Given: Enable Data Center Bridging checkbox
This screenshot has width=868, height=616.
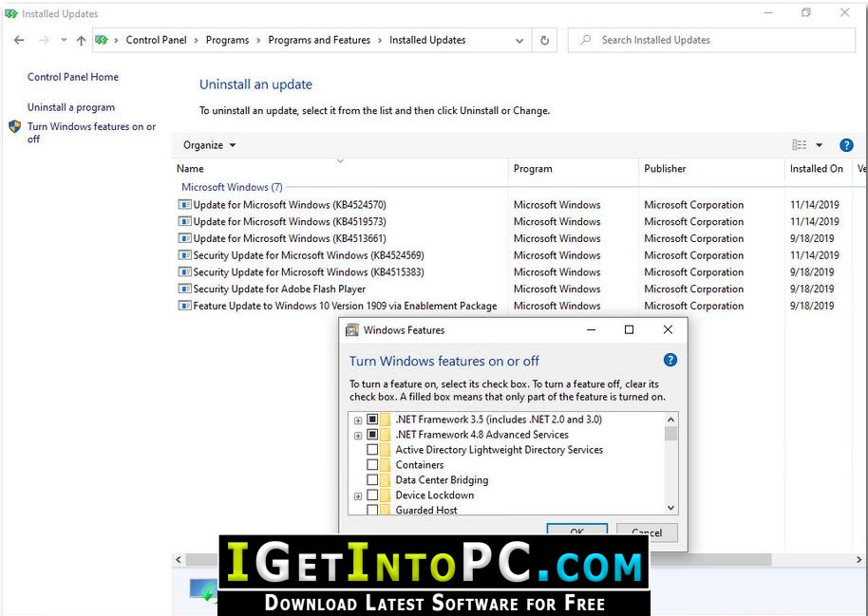Looking at the screenshot, I should (x=372, y=480).
